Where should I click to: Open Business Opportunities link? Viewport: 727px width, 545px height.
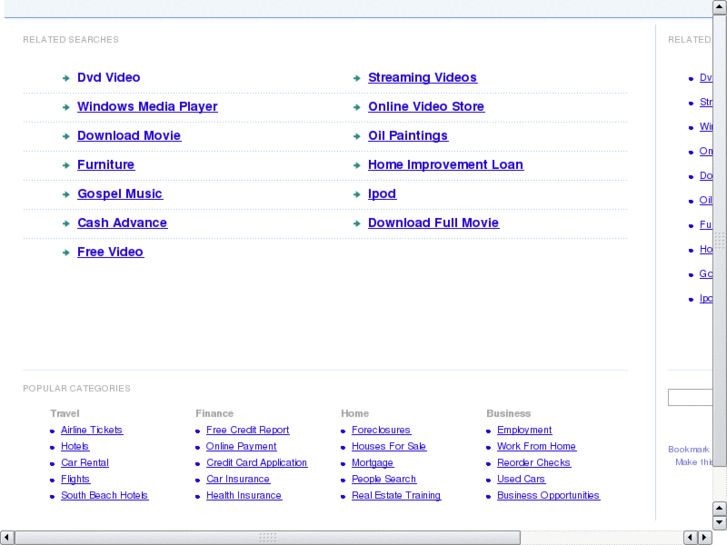[x=548, y=495]
